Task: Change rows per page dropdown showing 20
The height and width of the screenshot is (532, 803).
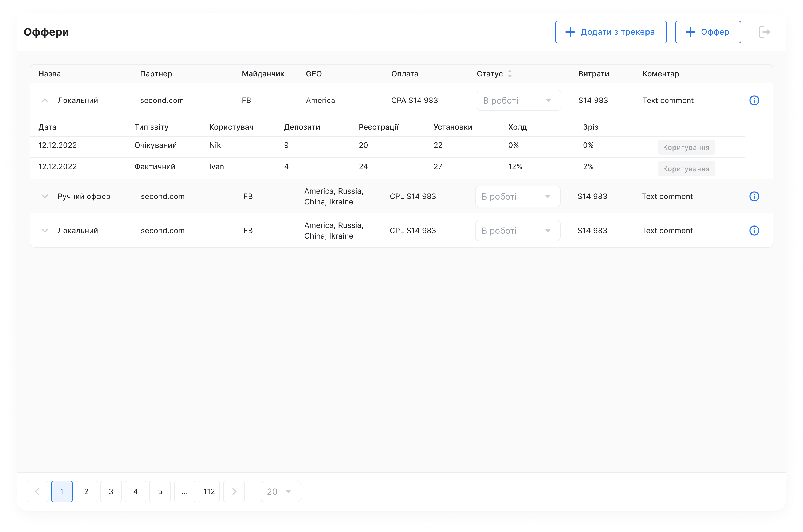Action: (x=280, y=491)
